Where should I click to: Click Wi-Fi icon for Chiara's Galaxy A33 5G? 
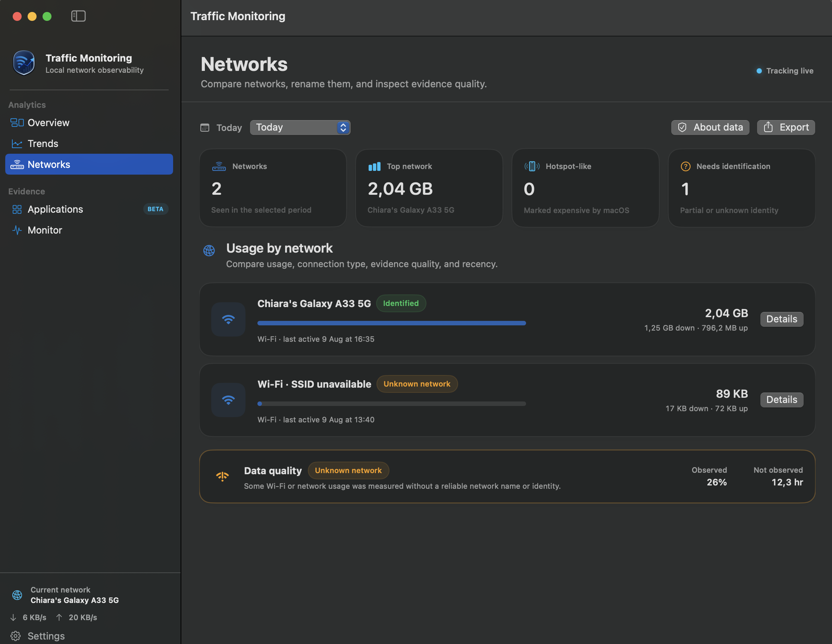click(x=228, y=319)
